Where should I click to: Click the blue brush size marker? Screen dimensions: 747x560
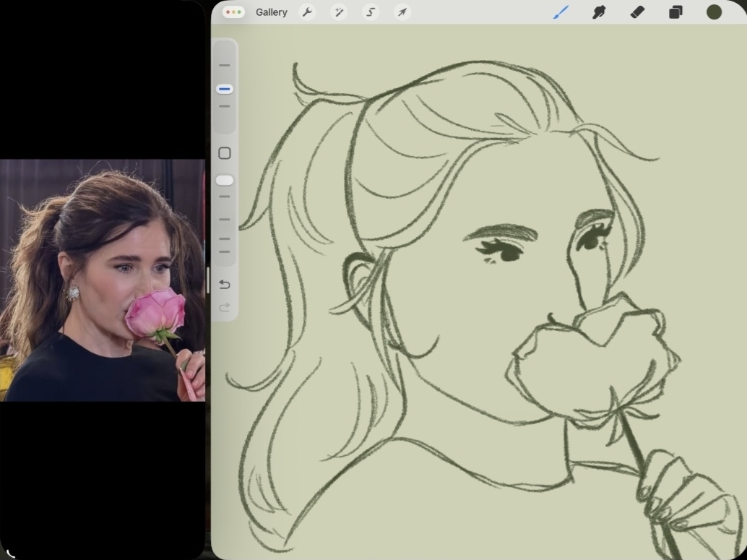(225, 89)
